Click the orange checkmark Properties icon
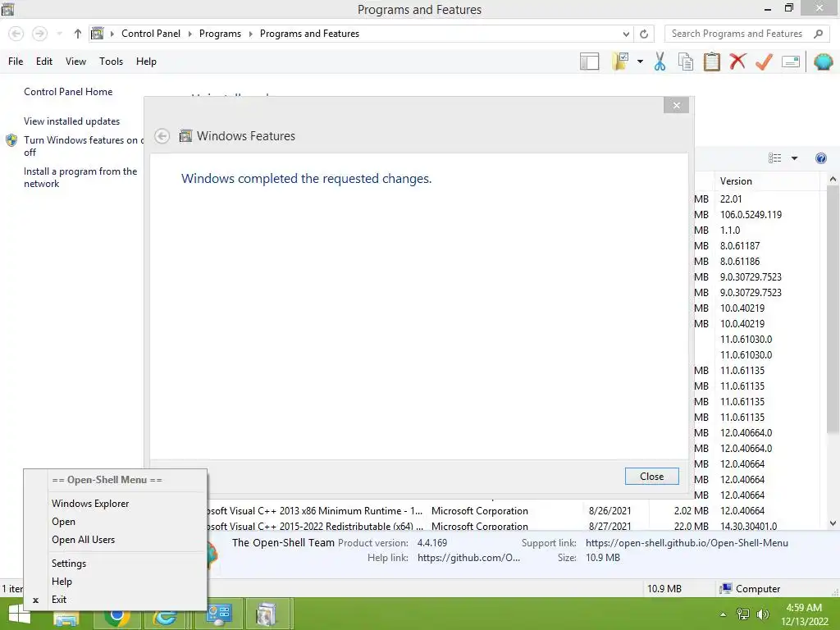840x630 pixels. coord(764,62)
